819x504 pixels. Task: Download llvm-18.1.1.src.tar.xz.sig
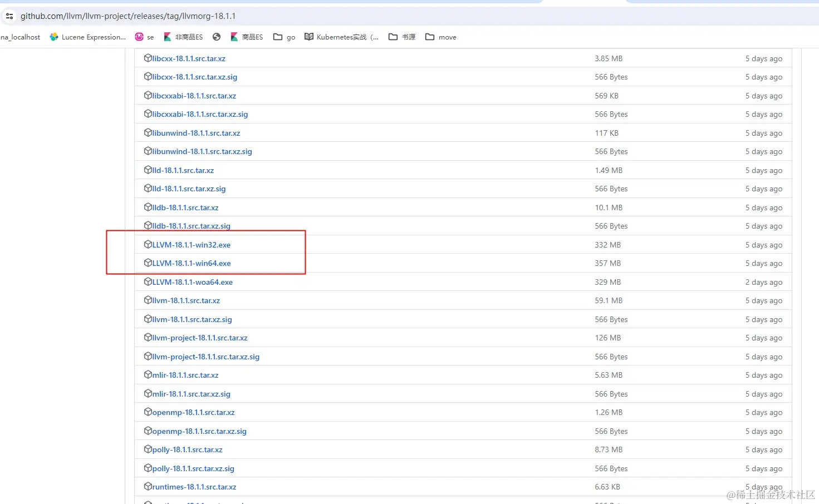point(192,319)
